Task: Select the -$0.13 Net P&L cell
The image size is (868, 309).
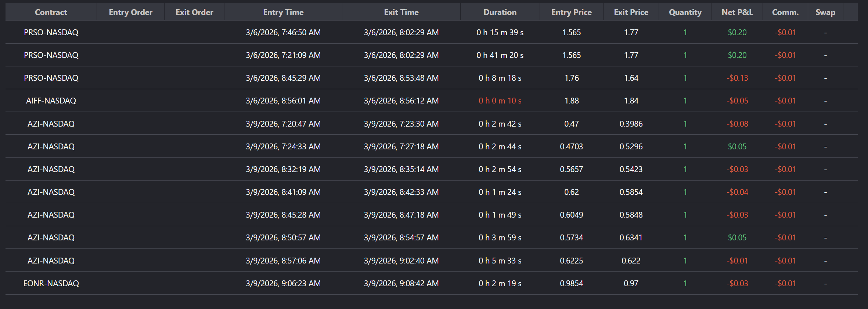Action: click(x=737, y=78)
